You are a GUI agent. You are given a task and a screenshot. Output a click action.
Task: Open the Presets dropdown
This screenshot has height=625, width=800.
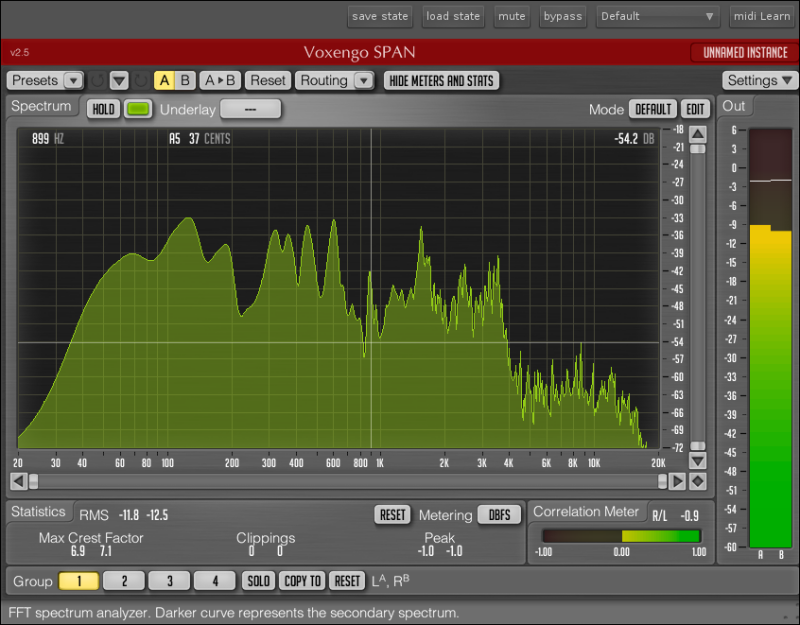point(73,81)
